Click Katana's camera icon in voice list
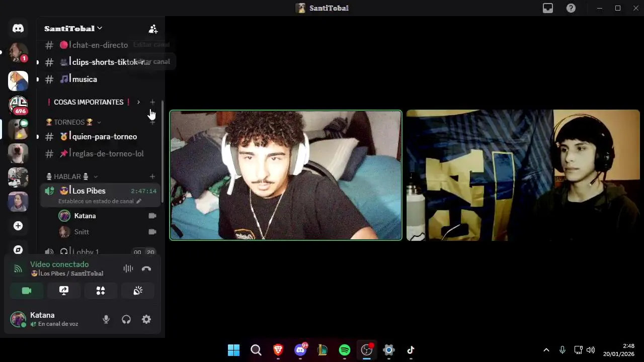Viewport: 644px width, 362px height. pyautogui.click(x=152, y=216)
